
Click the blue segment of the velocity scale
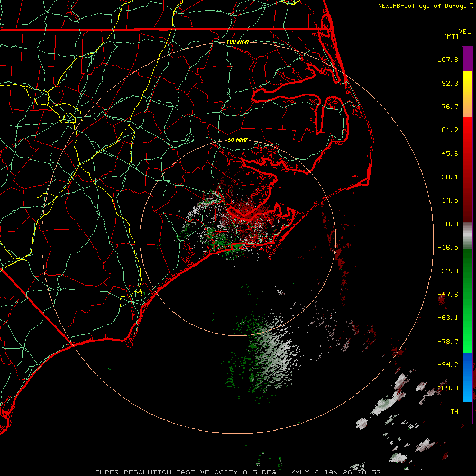(467, 377)
